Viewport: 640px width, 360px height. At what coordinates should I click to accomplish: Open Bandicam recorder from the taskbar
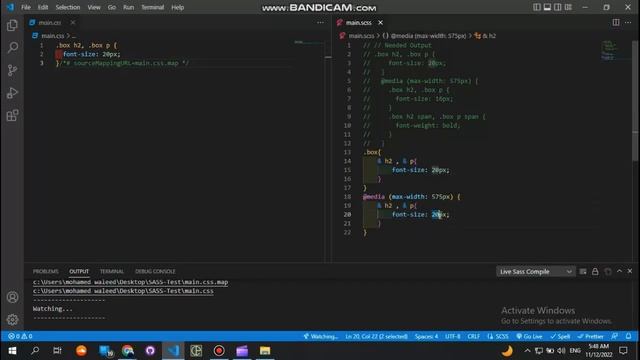coord(219,351)
